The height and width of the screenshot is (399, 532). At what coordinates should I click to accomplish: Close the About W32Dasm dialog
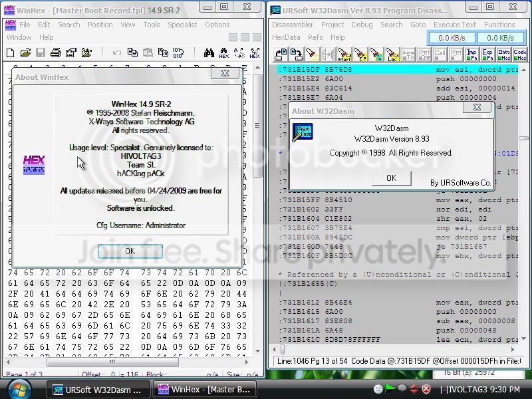tap(477, 107)
